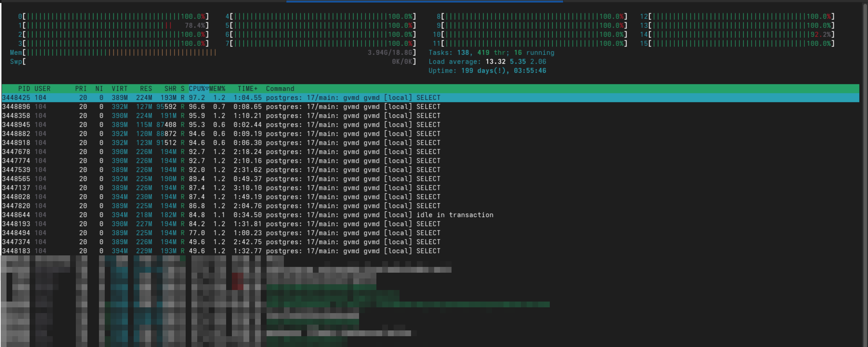Viewport: 868px width, 347px height.
Task: Click the Load average value 13.32
Action: [x=495, y=62]
